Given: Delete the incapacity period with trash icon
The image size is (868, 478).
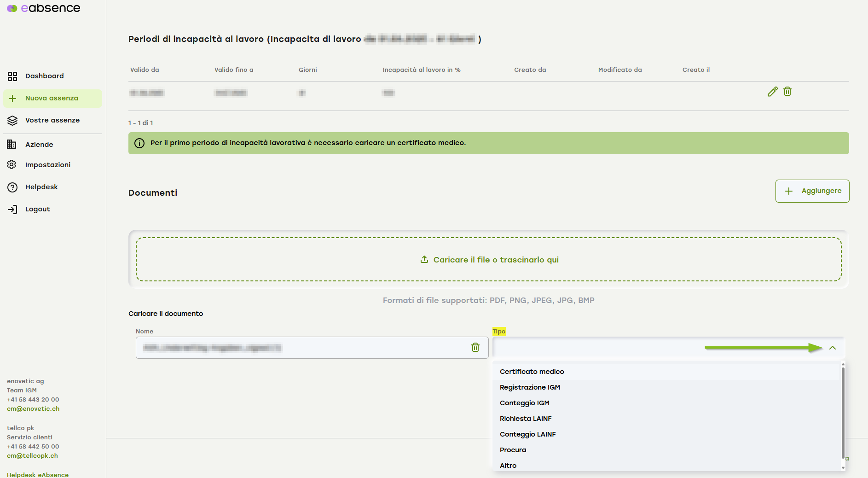Looking at the screenshot, I should [787, 92].
